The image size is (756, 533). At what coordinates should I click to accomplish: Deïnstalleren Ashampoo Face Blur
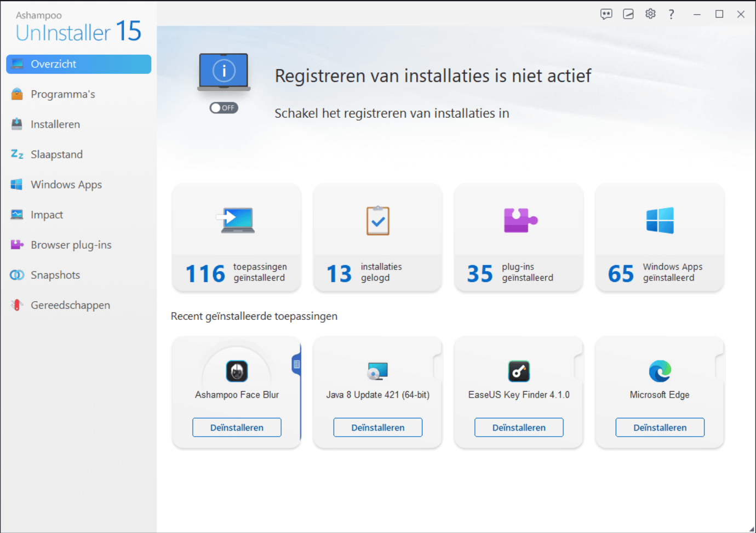(x=237, y=427)
